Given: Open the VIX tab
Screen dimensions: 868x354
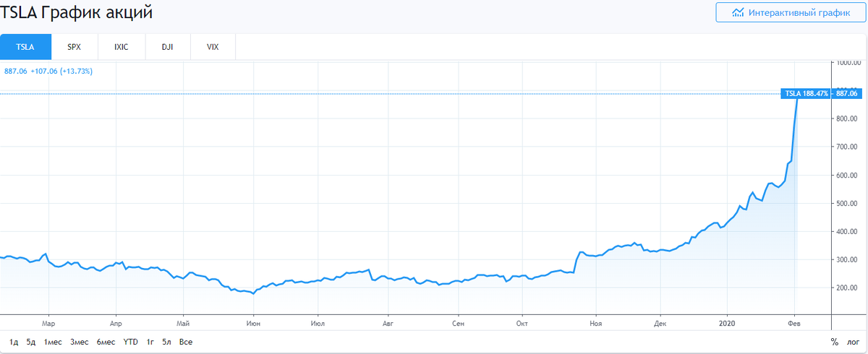Looking at the screenshot, I should [x=213, y=46].
